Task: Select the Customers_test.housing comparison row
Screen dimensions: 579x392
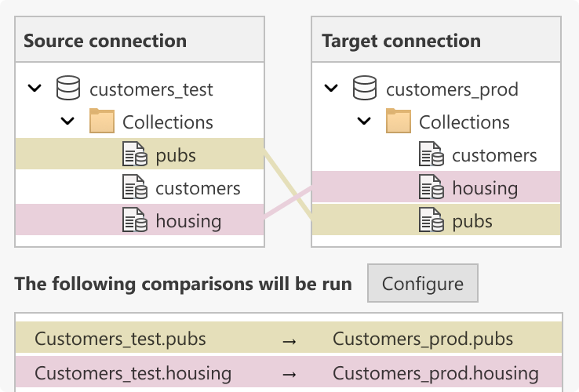Action: (x=289, y=372)
